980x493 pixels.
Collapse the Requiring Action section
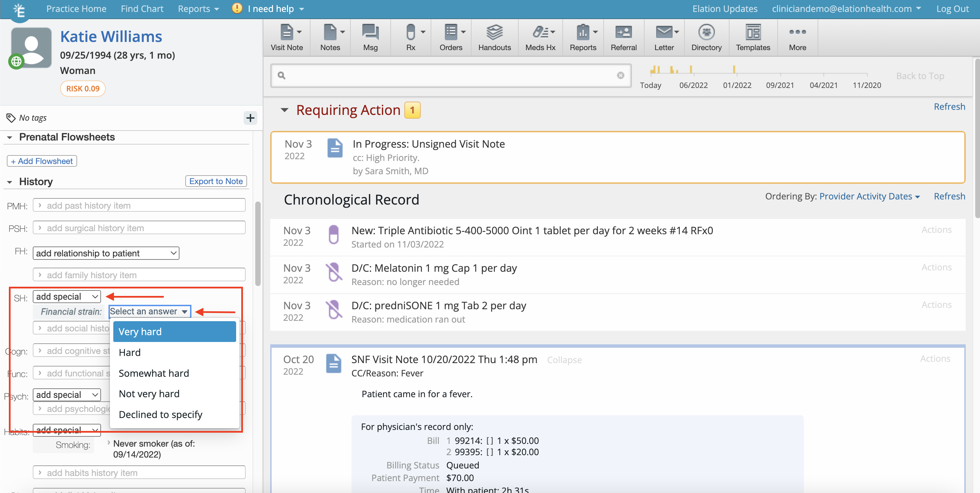[284, 110]
